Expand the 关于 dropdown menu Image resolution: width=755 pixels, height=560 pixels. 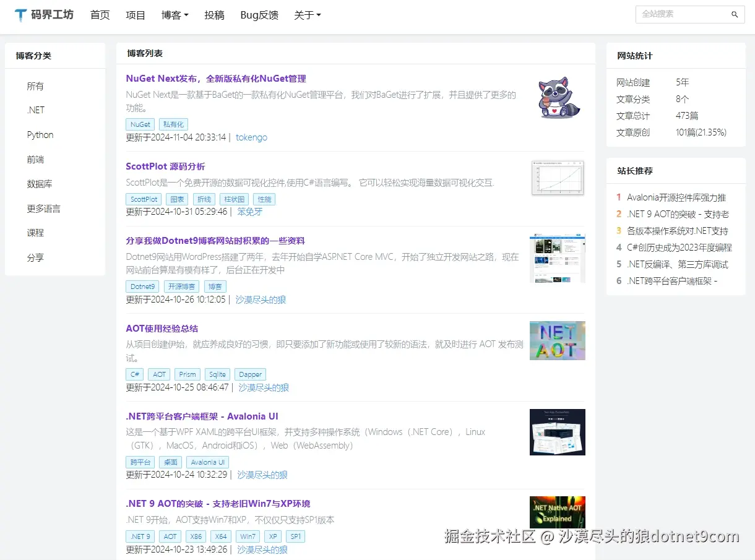pyautogui.click(x=308, y=15)
